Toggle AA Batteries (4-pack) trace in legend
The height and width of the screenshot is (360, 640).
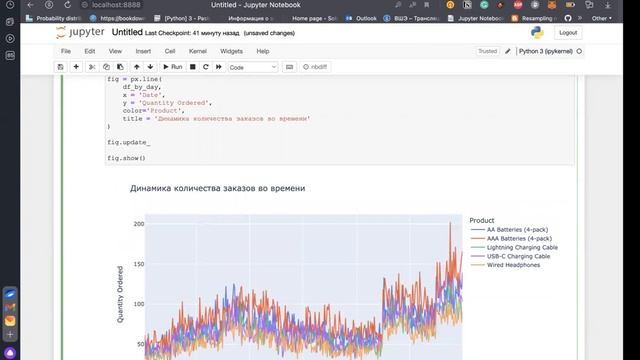pyautogui.click(x=509, y=230)
